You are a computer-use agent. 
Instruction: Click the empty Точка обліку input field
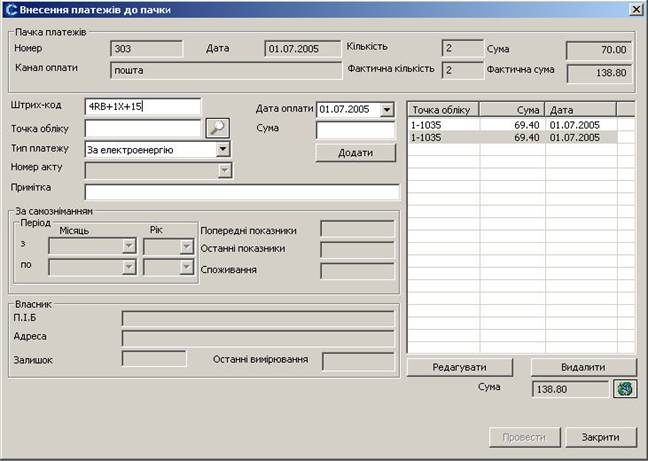click(x=143, y=128)
